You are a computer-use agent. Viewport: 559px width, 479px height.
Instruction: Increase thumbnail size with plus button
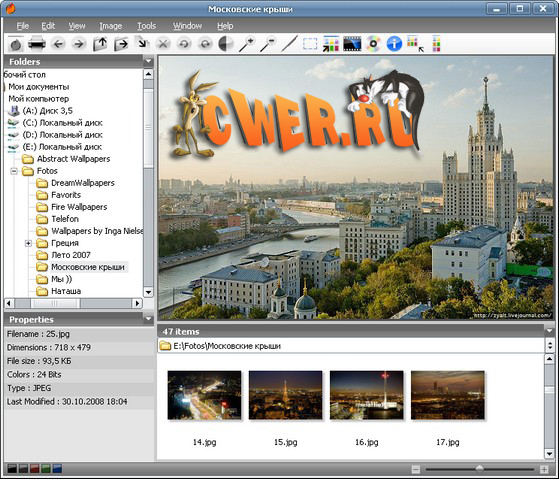[x=544, y=469]
